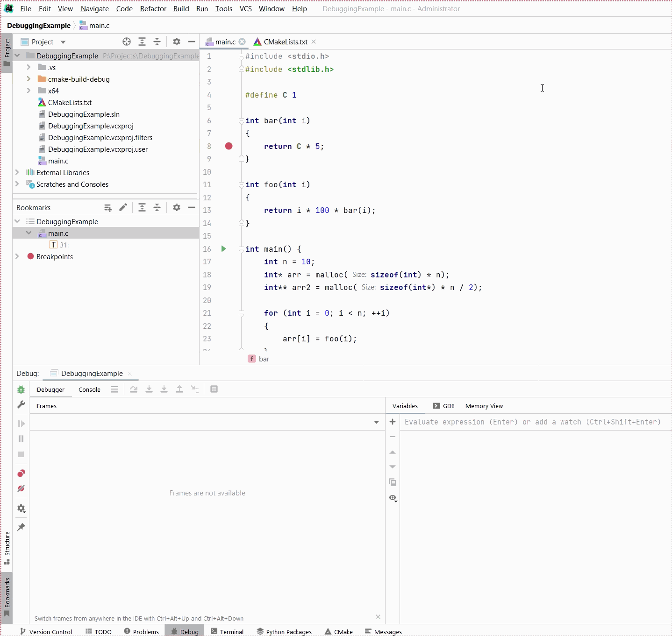Image resolution: width=672 pixels, height=636 pixels.
Task: Open the Refactor menu
Action: (x=153, y=9)
